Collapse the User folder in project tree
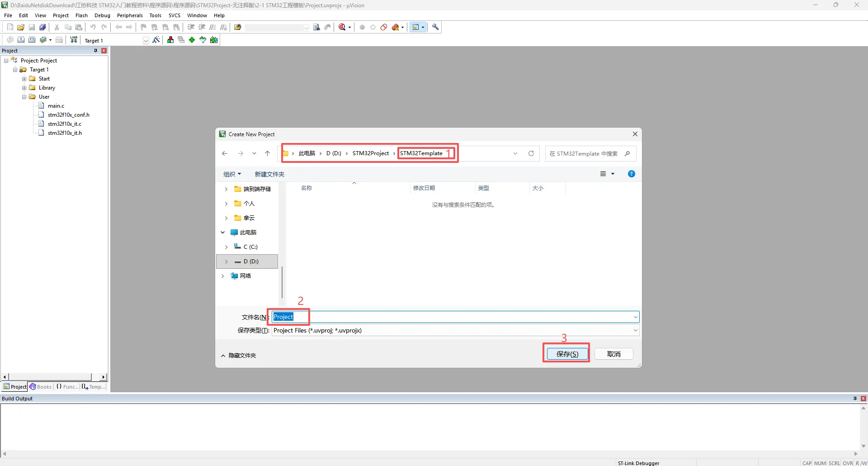This screenshot has height=466, width=868. point(24,97)
